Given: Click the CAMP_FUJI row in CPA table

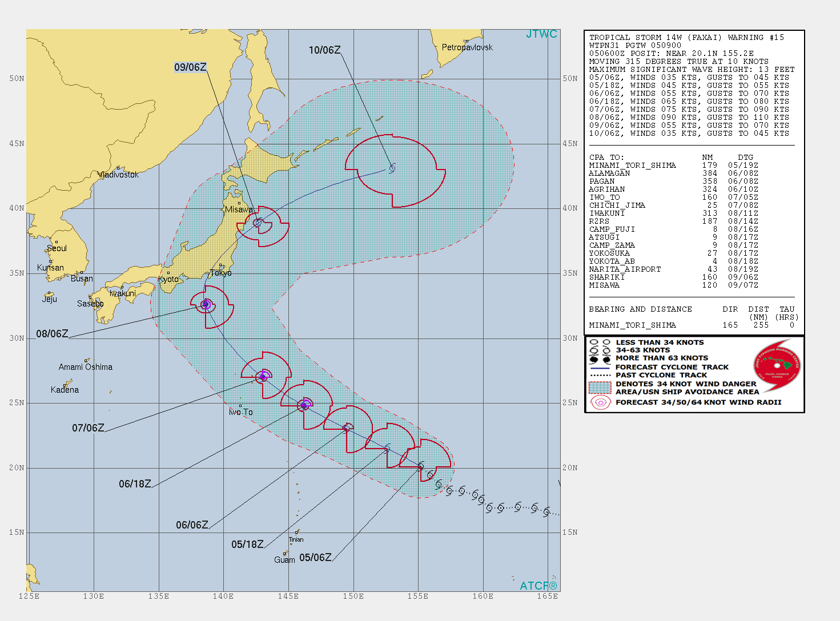Looking at the screenshot, I should coord(674,229).
